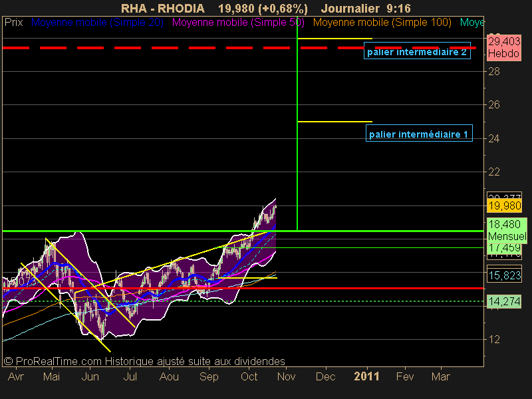Click the 2011 year marker on time axis

point(366,376)
